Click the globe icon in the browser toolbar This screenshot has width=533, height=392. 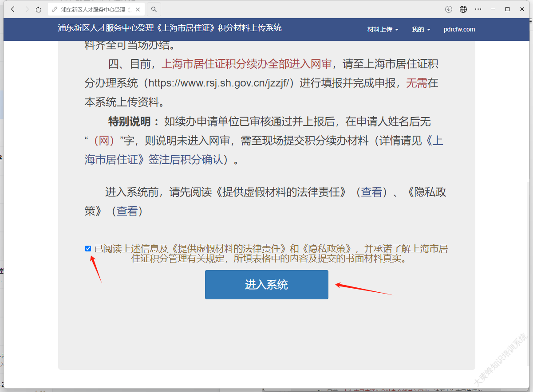pos(463,9)
